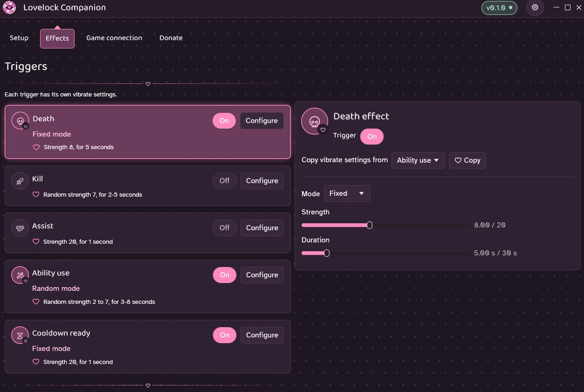This screenshot has width=584, height=392.
Task: Click the handshake icon on Assist trigger
Action: (20, 228)
